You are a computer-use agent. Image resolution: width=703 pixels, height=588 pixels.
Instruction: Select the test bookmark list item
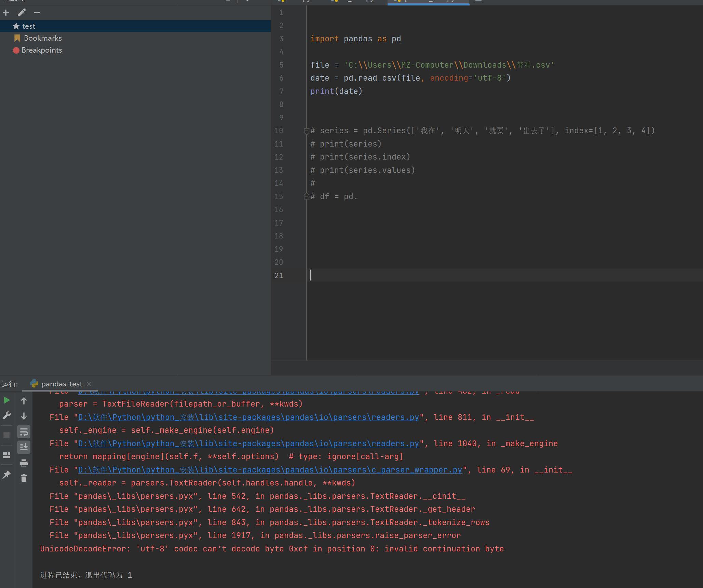tap(28, 26)
